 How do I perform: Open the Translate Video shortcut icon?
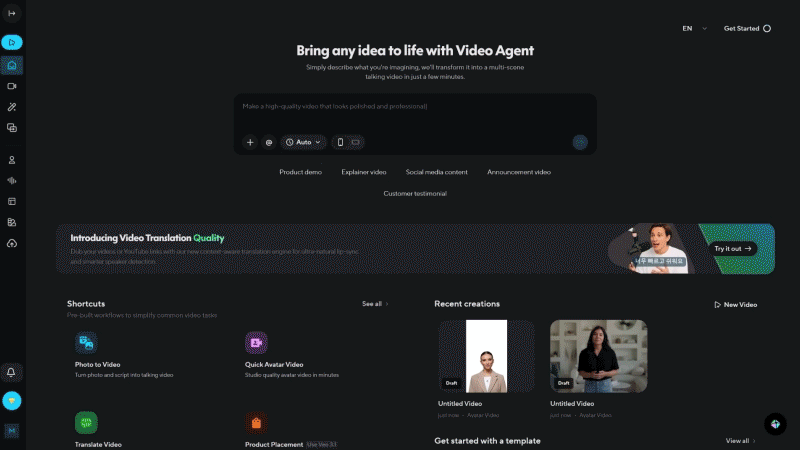click(x=86, y=422)
